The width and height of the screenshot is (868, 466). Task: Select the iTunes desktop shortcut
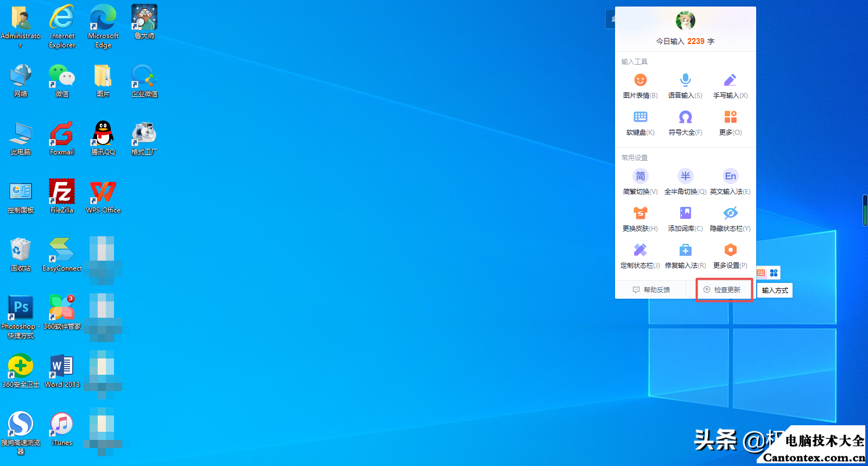[62, 429]
